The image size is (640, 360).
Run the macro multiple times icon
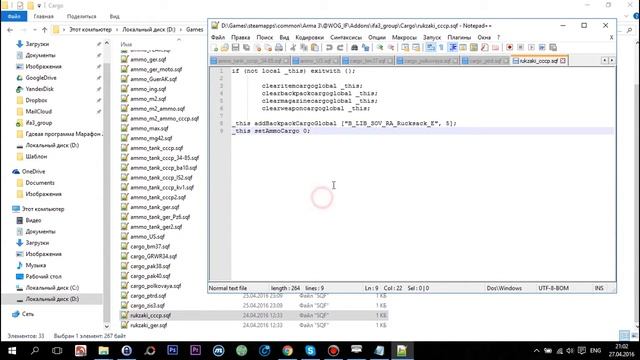(542, 48)
